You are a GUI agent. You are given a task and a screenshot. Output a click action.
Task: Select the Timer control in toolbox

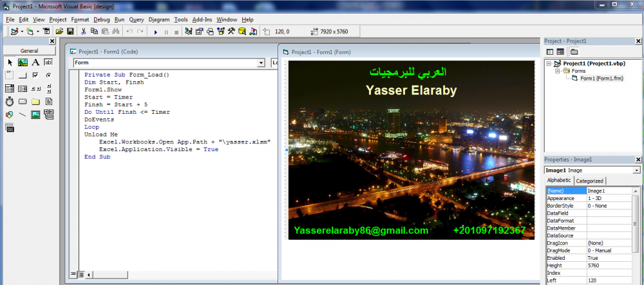click(10, 102)
